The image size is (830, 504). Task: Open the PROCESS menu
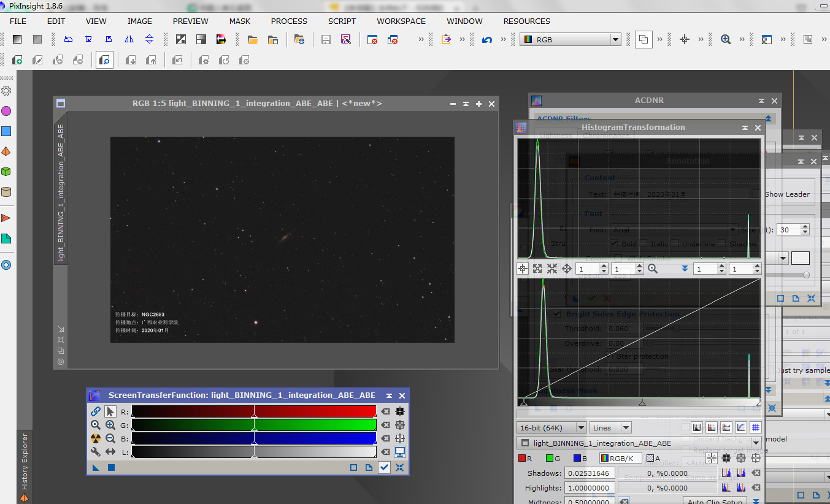tap(289, 21)
